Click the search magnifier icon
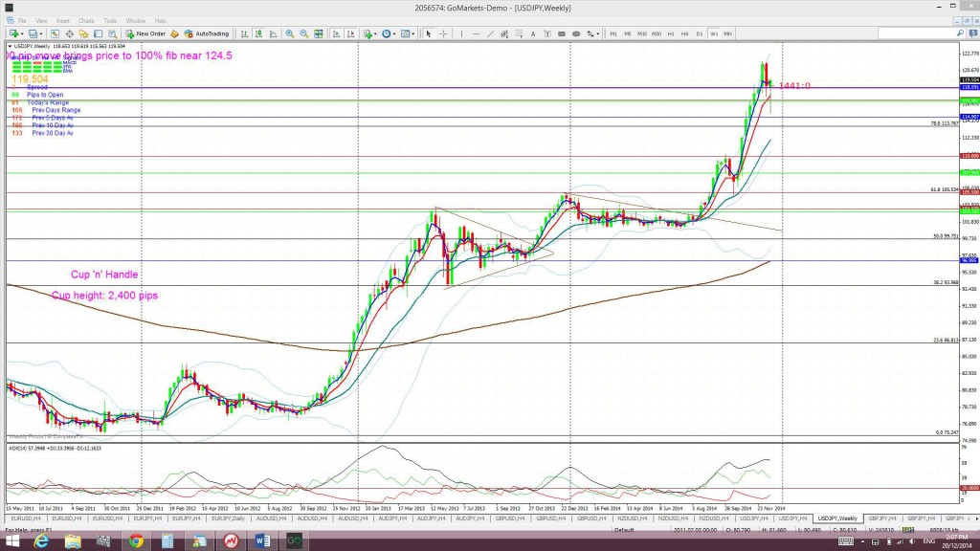 [x=960, y=33]
